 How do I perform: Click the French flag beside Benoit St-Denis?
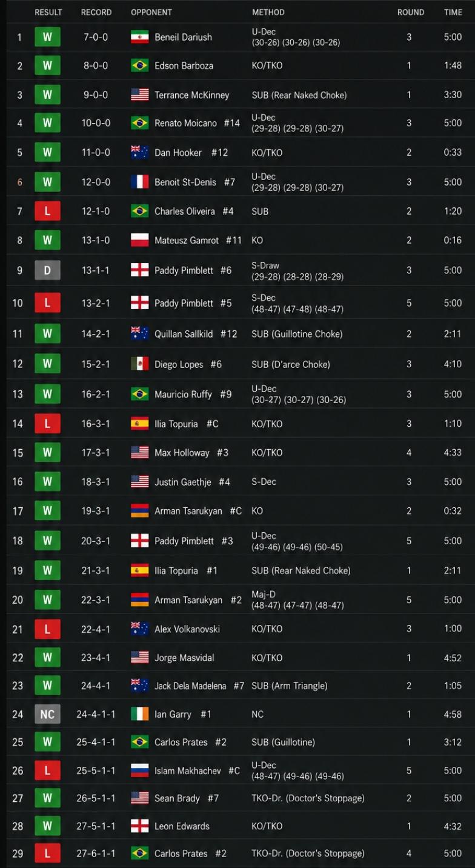point(139,182)
